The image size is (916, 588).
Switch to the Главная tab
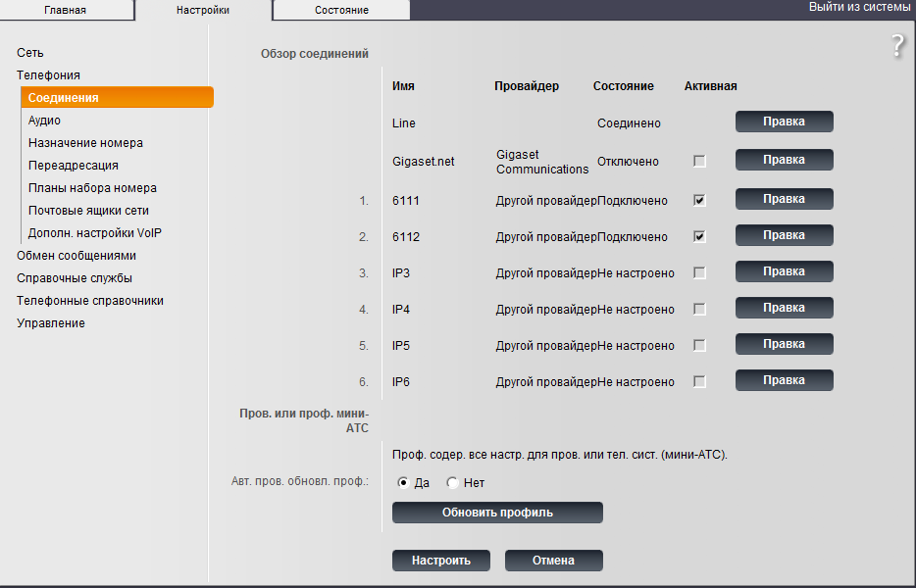[65, 11]
